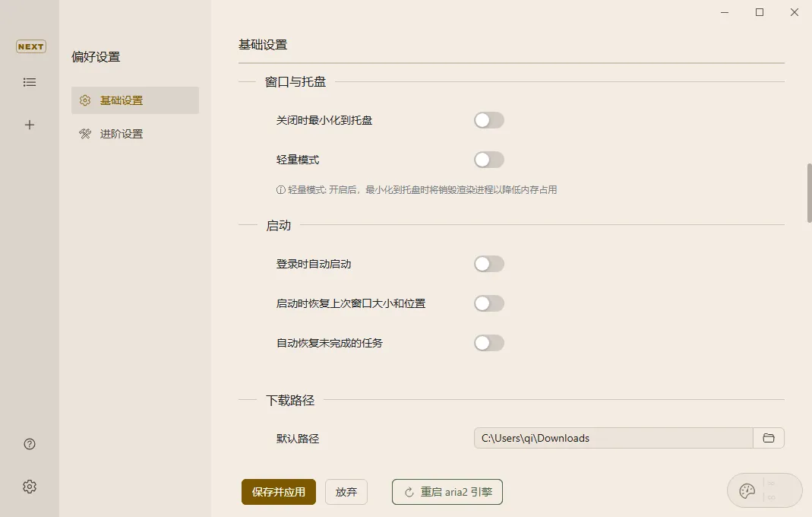Enable 启动时恢复上次窗口大小和位置 toggle
Screen dimensions: 812x517
pos(488,303)
